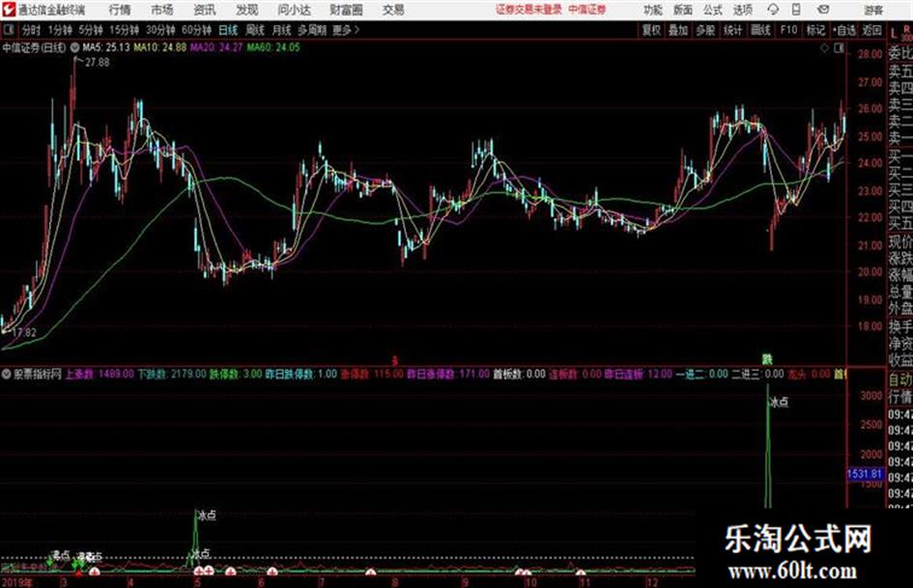This screenshot has height=588, width=913.
Task: Click the 通达信 logo icon
Action: (x=9, y=10)
